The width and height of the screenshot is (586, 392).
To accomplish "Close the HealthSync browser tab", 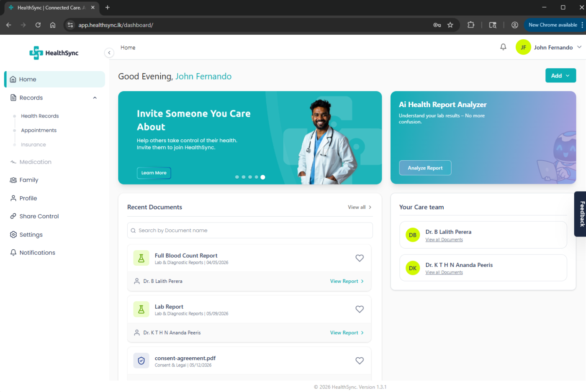I will pyautogui.click(x=93, y=8).
